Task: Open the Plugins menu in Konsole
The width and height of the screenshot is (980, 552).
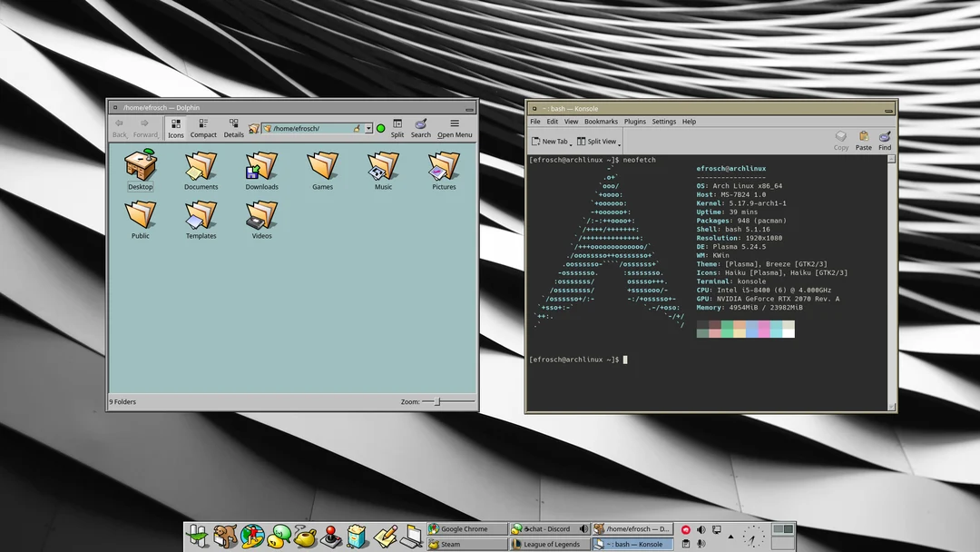Action: point(633,121)
